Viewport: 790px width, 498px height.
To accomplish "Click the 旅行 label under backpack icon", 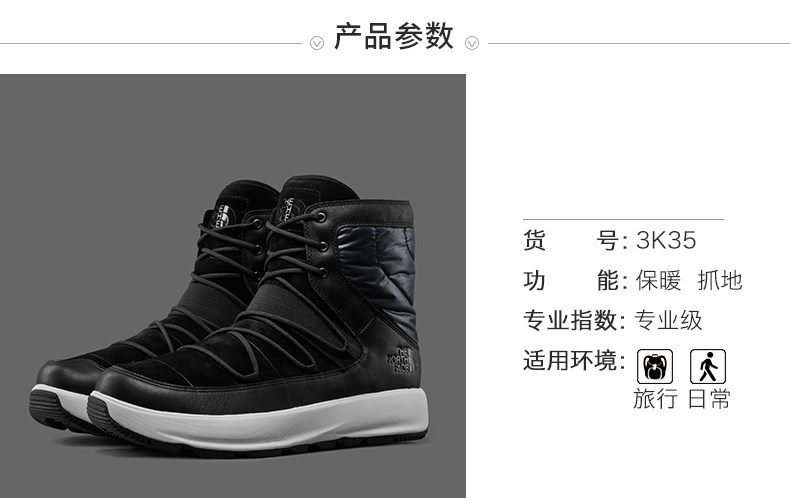I will (x=655, y=399).
